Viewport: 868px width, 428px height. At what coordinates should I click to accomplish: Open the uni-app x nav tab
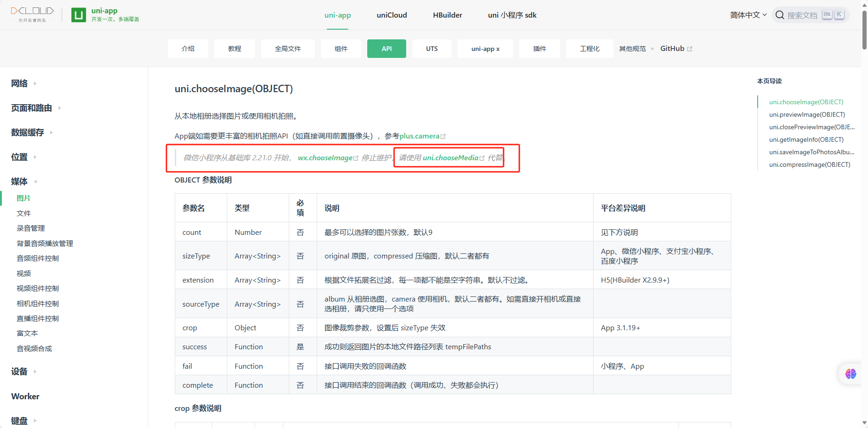(485, 49)
